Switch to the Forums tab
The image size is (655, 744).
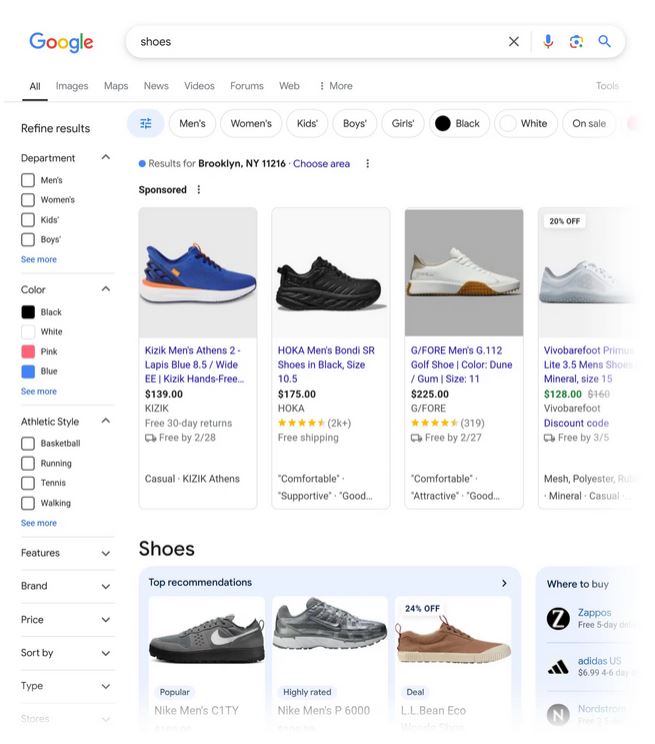247,86
